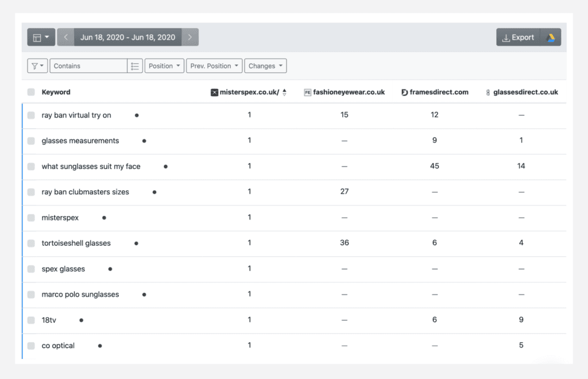
Task: Click the misterspex.co.uk favicon icon
Action: [x=215, y=92]
